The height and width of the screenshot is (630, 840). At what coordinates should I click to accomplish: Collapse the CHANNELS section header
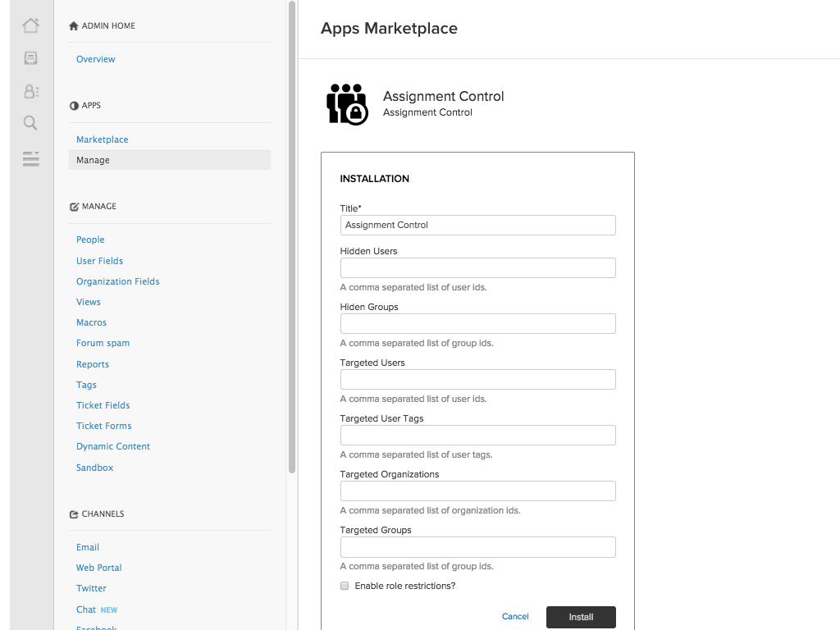tap(102, 514)
